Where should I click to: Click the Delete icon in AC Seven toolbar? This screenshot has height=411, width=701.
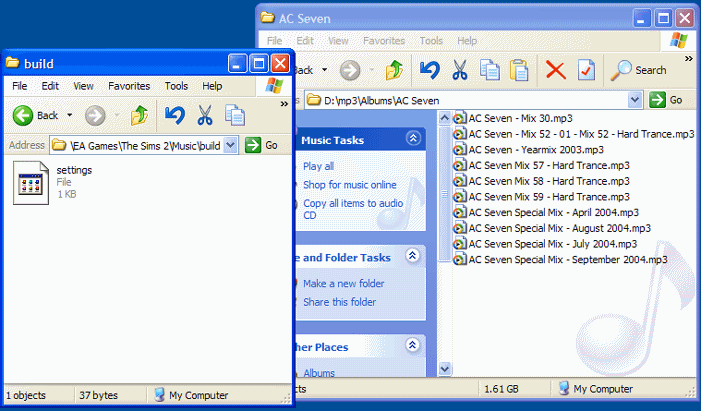click(555, 70)
